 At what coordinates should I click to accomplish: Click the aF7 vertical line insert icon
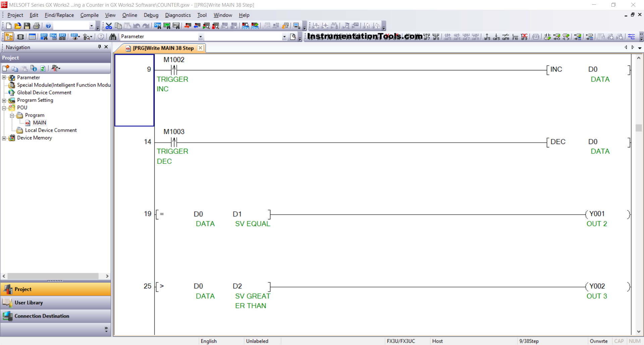point(427,37)
